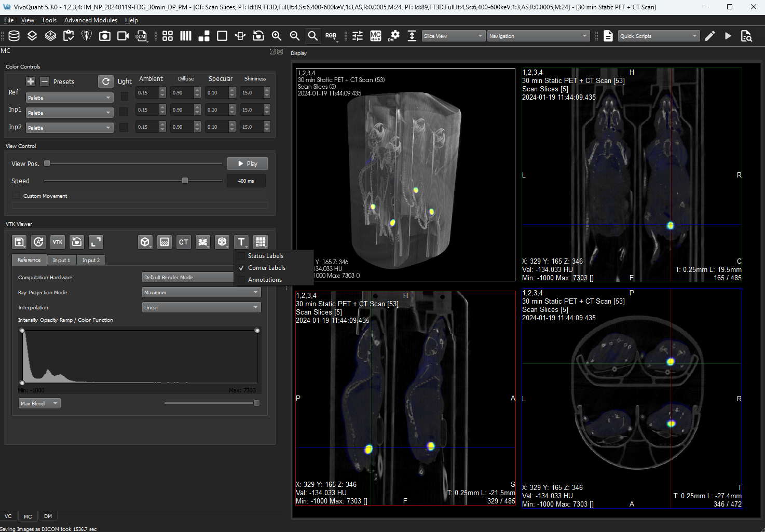Screen dimensions: 765x532
Task: Enable Annotations in the popup menu
Action: point(265,280)
